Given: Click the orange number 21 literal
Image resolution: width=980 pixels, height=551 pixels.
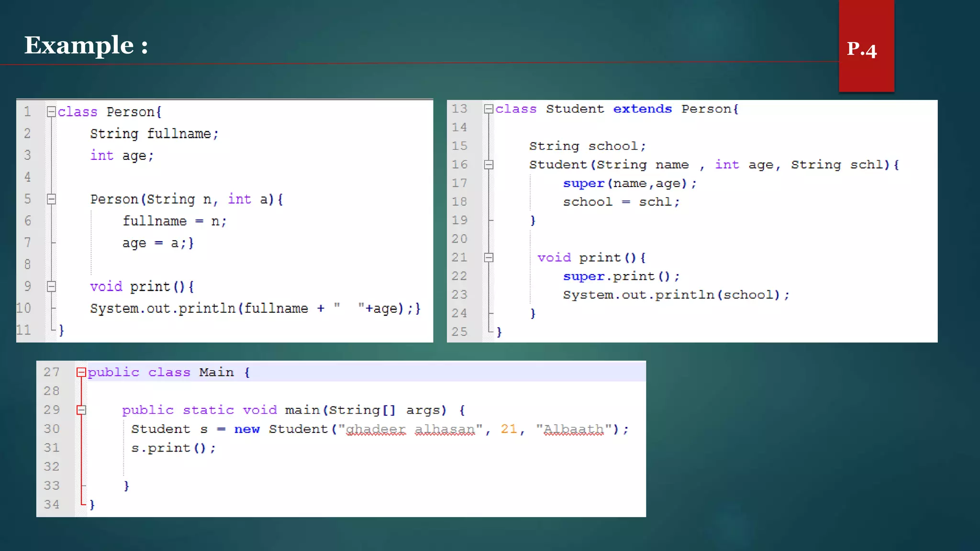Looking at the screenshot, I should [509, 429].
